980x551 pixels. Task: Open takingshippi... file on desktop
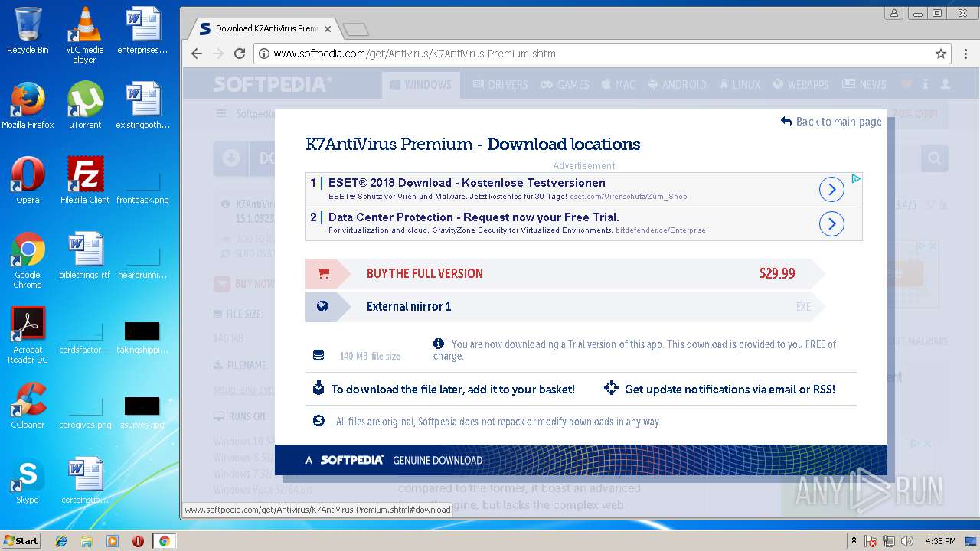(x=142, y=338)
